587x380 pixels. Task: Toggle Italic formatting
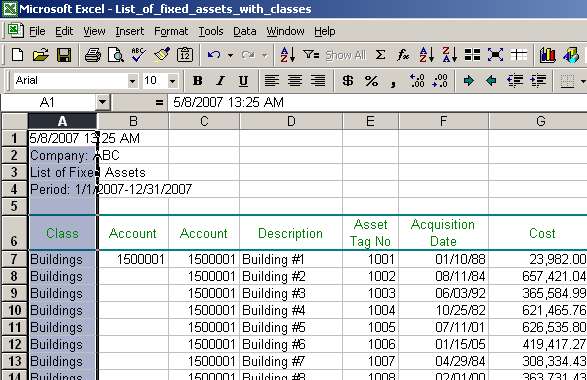coord(220,80)
